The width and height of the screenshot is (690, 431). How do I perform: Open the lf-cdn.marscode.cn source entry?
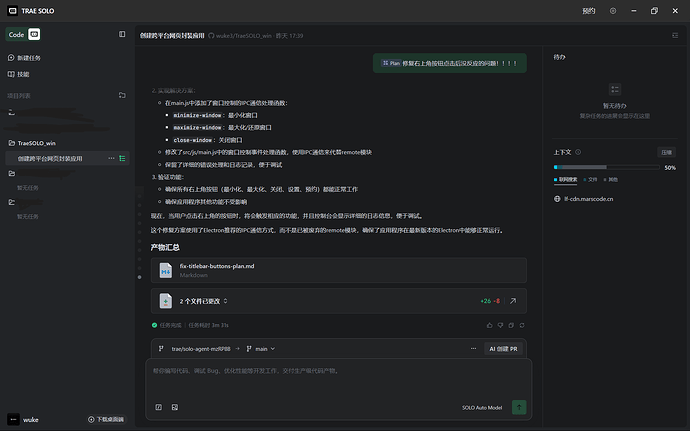(x=584, y=199)
